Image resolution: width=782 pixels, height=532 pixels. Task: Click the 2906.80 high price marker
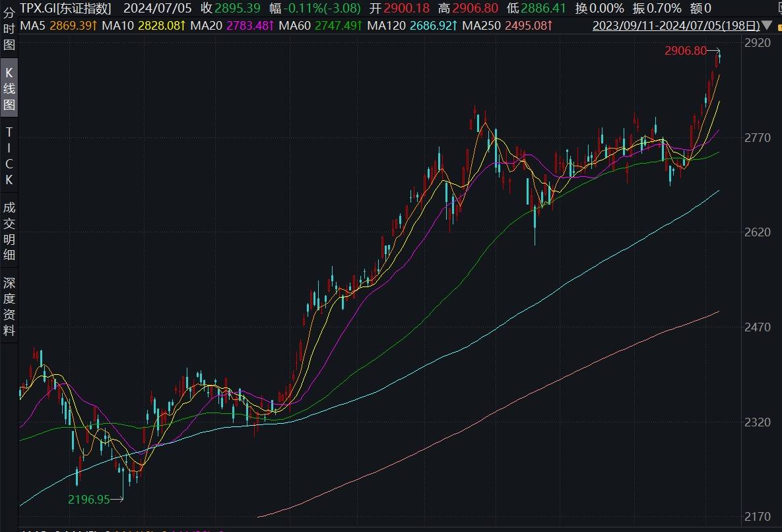pos(686,50)
